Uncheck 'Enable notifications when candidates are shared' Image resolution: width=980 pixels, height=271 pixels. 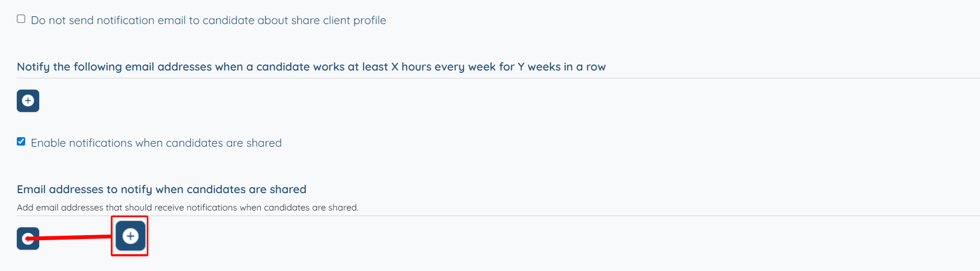tap(21, 142)
